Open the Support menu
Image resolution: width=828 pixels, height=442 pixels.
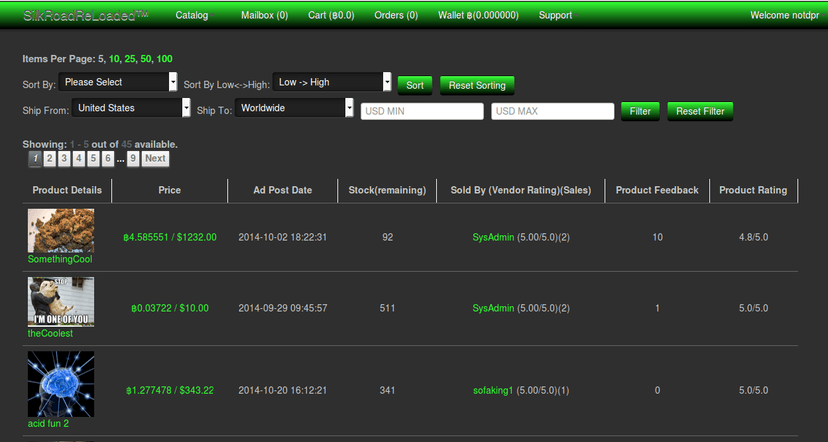(557, 15)
